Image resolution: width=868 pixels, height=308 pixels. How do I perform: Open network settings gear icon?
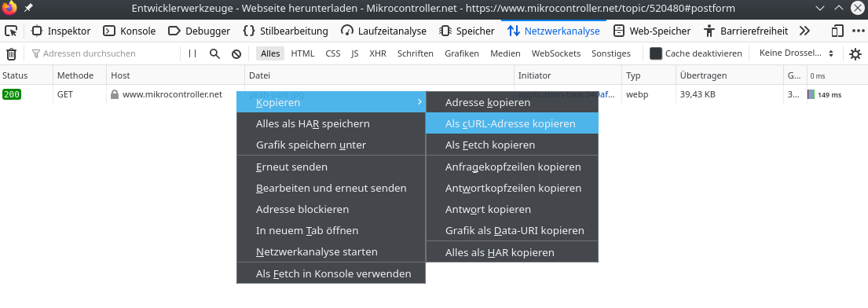point(855,53)
